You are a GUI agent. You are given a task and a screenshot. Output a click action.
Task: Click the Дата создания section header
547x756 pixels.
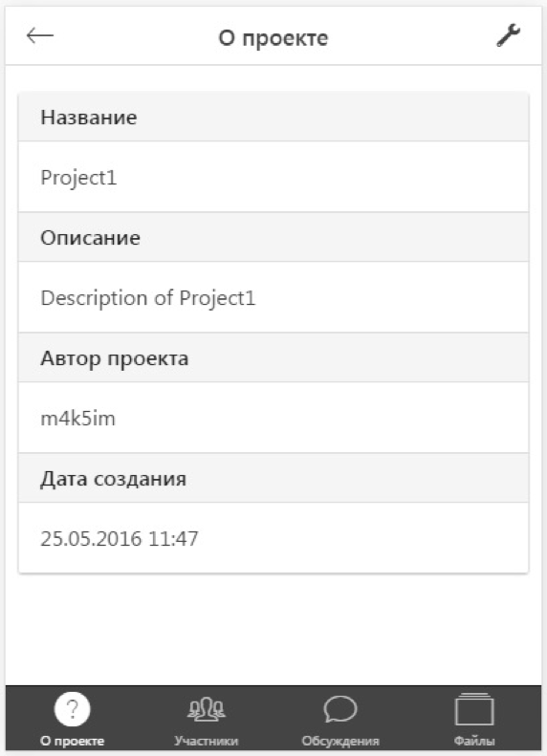273,479
